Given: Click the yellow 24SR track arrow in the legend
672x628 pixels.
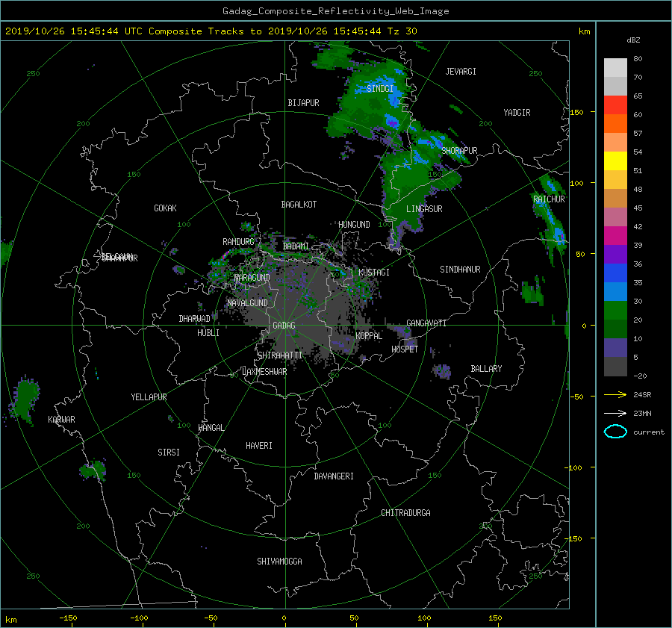Looking at the screenshot, I should [x=615, y=394].
